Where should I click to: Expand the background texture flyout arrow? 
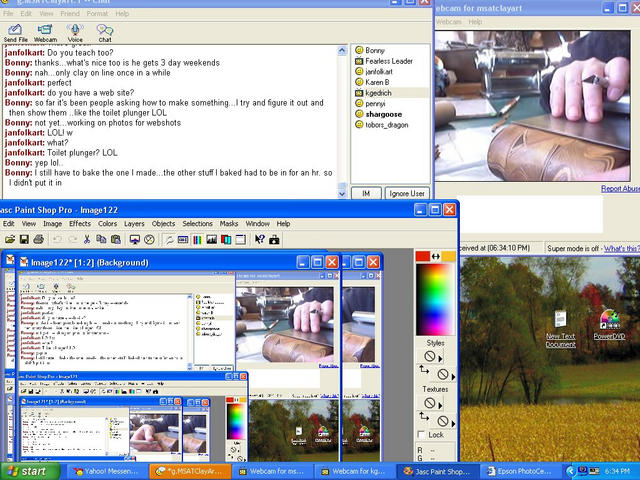[453, 423]
